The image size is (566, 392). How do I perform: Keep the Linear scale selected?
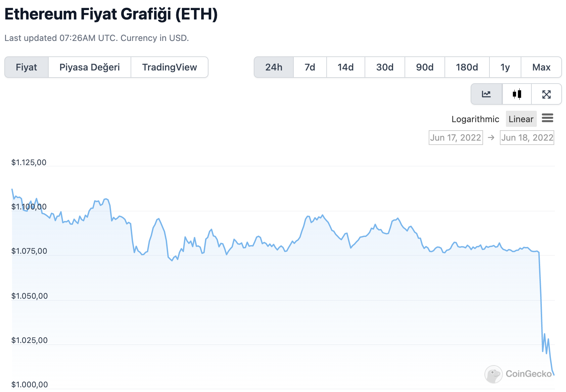[521, 119]
